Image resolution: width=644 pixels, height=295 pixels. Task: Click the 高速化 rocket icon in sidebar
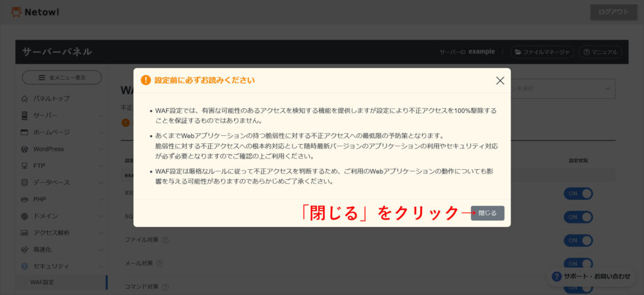click(x=25, y=249)
